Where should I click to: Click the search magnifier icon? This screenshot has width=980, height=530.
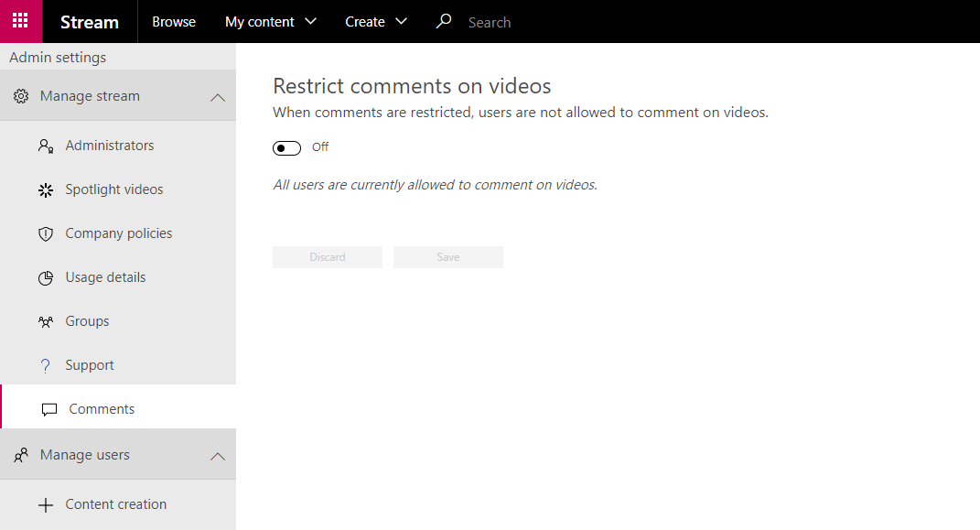[x=444, y=21]
